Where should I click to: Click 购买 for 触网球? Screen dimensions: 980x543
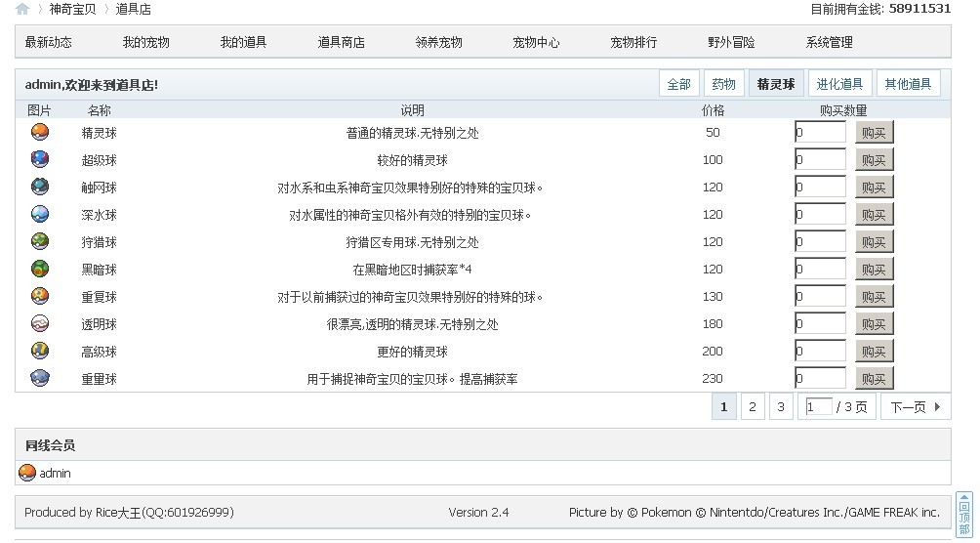874,188
